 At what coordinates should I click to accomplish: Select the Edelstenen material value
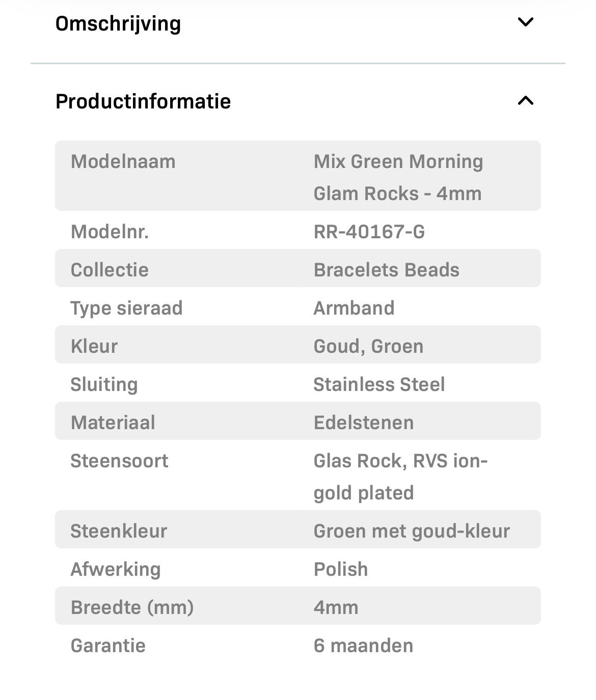(x=364, y=423)
